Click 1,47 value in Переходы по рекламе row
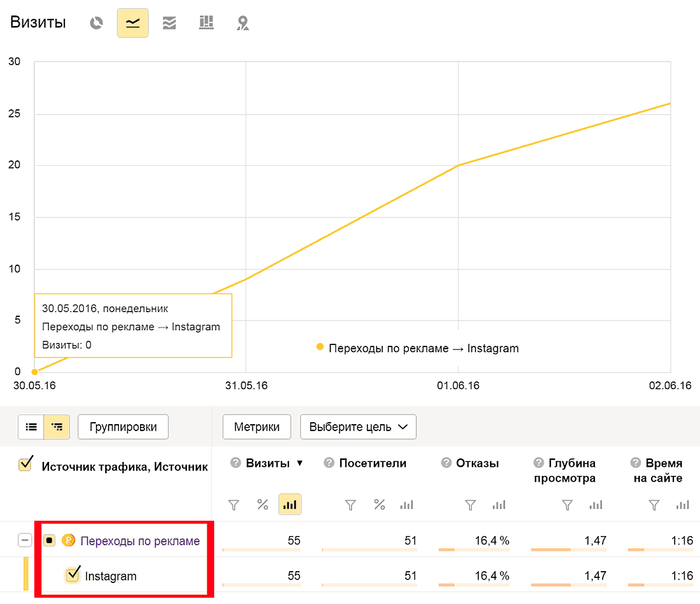Image resolution: width=700 pixels, height=604 pixels. 596,540
